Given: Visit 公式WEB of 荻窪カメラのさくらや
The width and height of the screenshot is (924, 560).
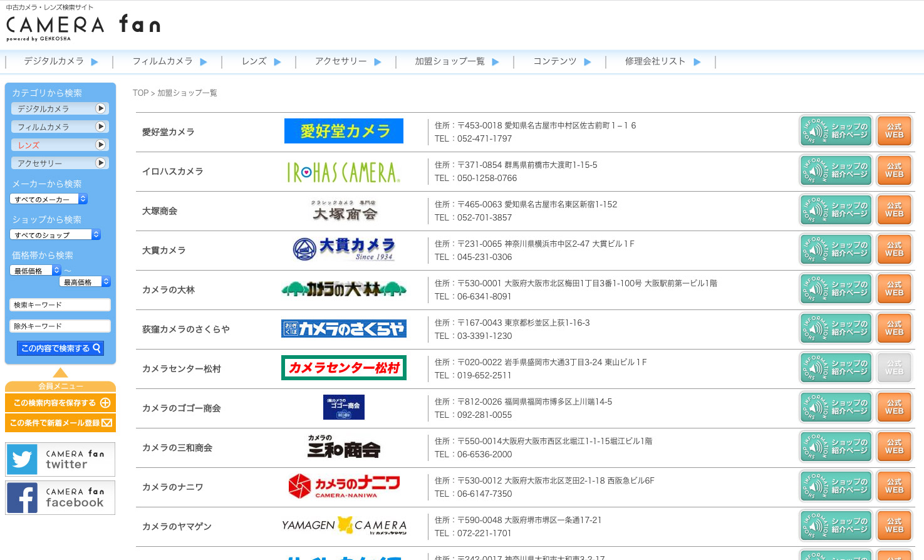Looking at the screenshot, I should (x=895, y=328).
